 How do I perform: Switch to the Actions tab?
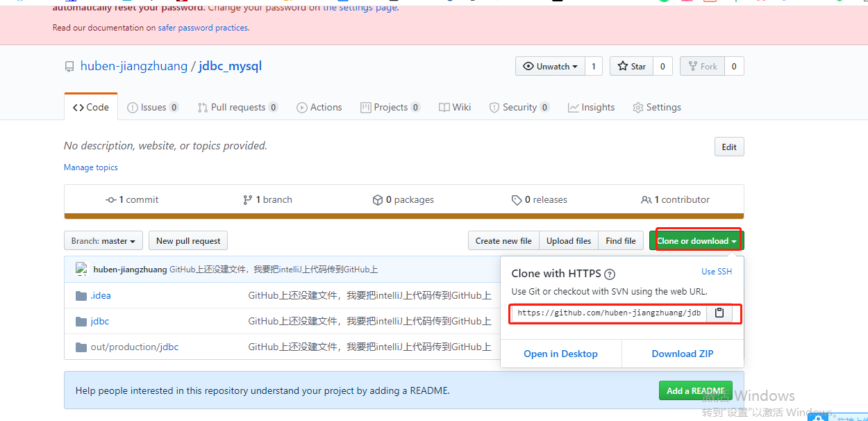(x=319, y=107)
